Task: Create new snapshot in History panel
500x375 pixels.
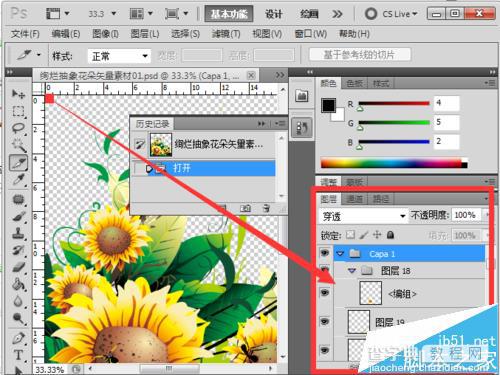Action: click(245, 209)
